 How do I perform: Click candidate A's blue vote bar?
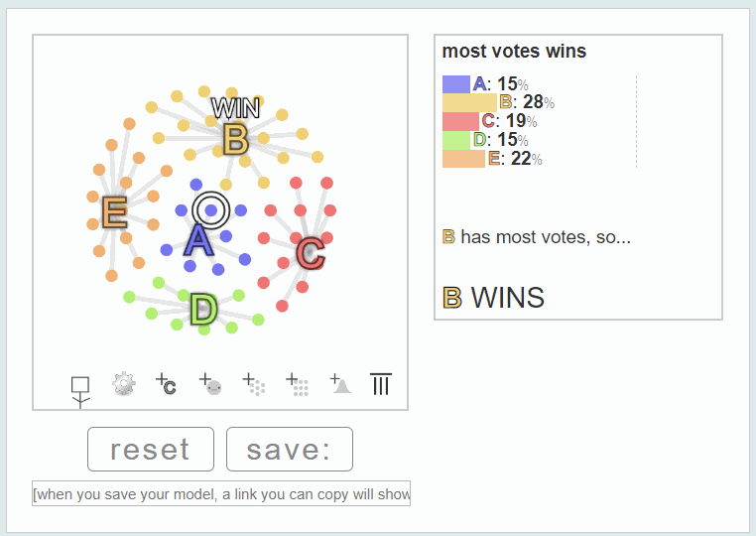456,84
